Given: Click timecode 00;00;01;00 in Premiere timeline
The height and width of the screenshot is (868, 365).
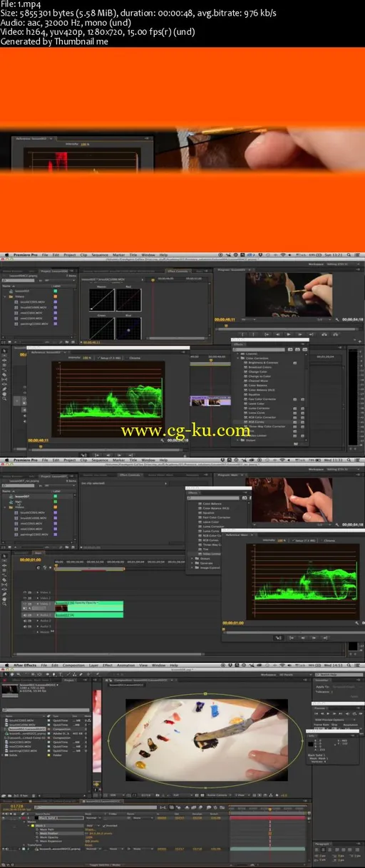Looking at the screenshot, I should (29, 560).
